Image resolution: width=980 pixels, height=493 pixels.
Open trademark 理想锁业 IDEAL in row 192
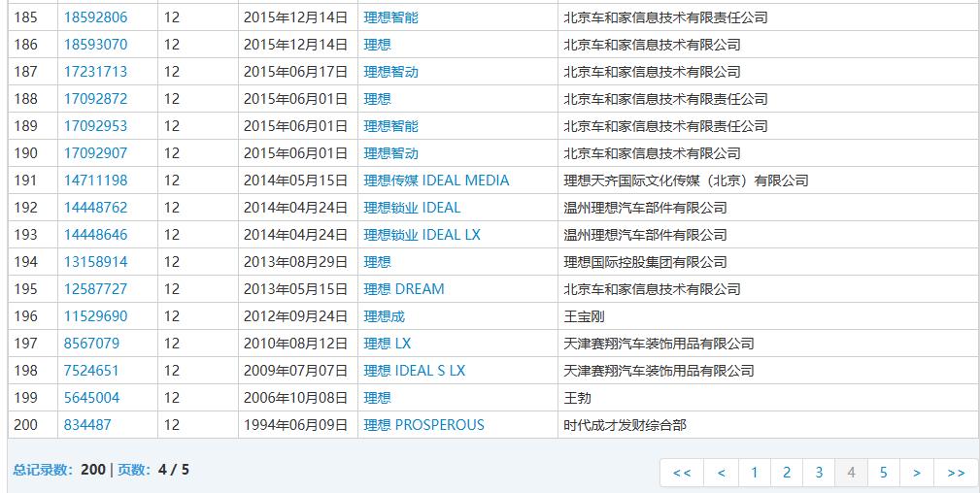[412, 208]
